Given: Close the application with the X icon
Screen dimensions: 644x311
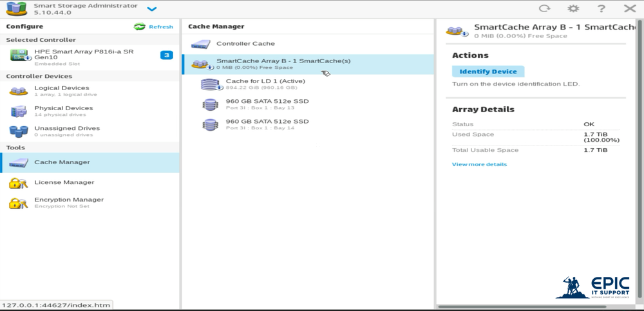Looking at the screenshot, I should [630, 8].
